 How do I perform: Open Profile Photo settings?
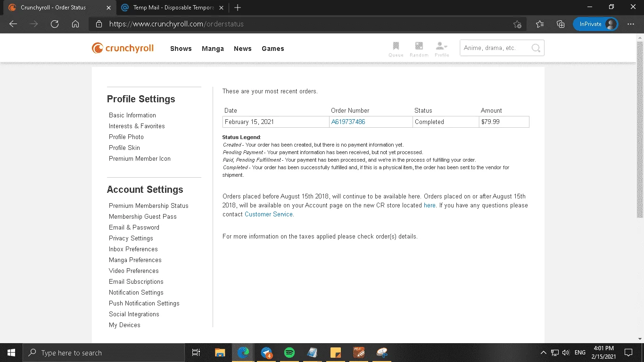(x=126, y=137)
